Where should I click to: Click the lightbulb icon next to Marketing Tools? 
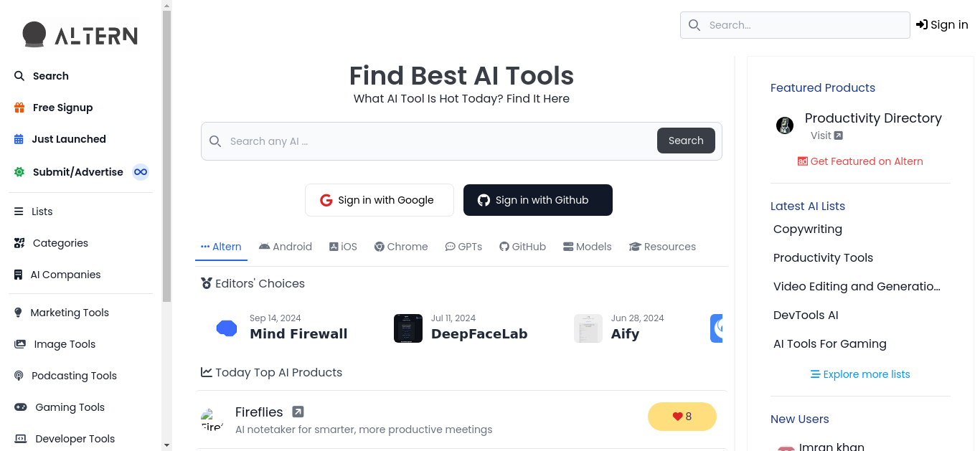[19, 313]
